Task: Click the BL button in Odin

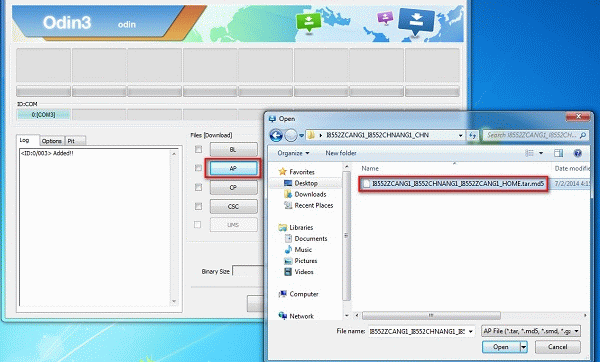Action: [233, 149]
